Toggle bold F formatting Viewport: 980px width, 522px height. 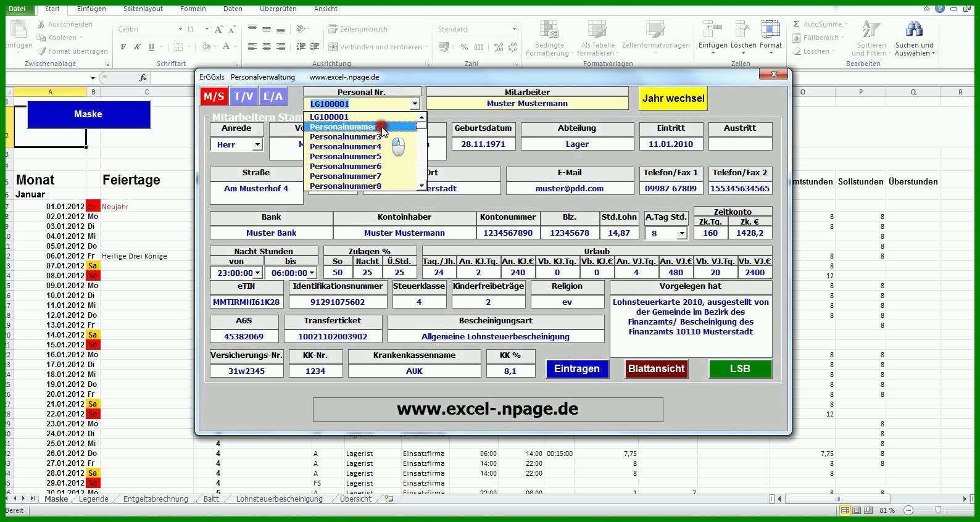click(123, 47)
